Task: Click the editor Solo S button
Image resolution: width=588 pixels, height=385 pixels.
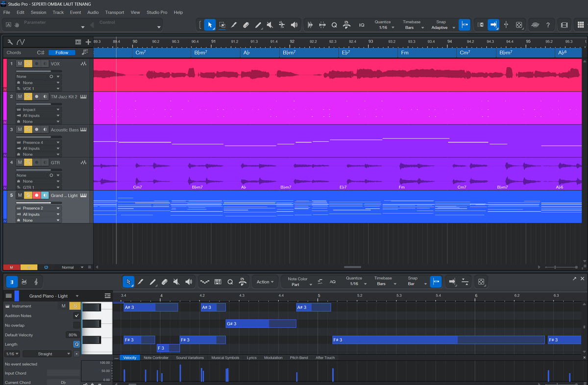Action: [74, 306]
